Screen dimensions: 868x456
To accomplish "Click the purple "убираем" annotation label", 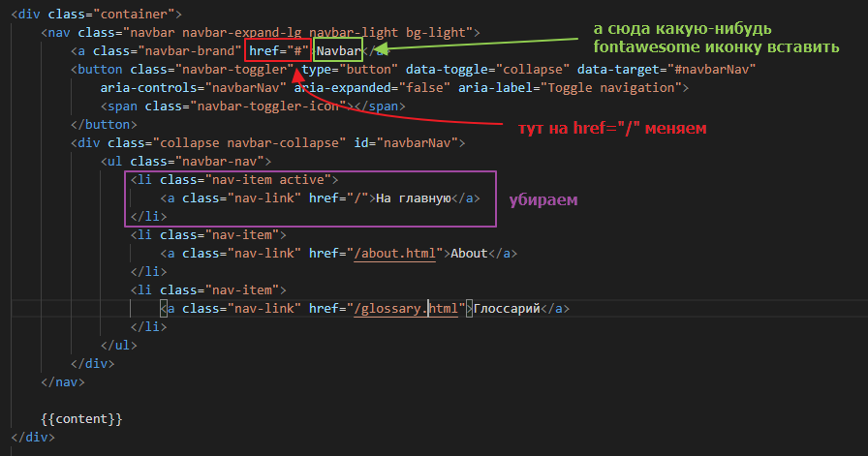I will pyautogui.click(x=543, y=199).
